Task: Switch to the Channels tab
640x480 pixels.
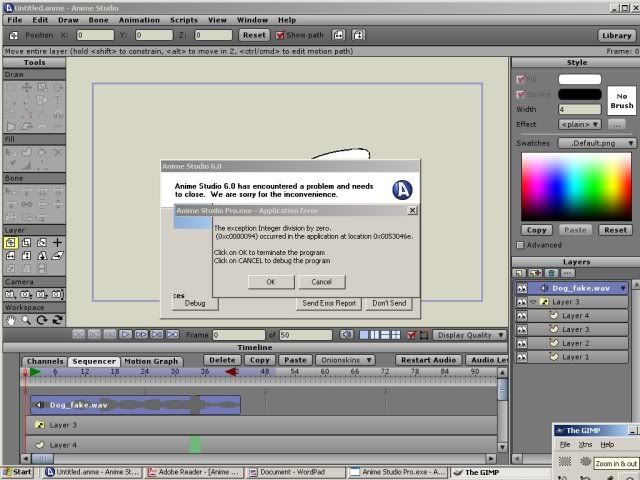Action: (45, 361)
